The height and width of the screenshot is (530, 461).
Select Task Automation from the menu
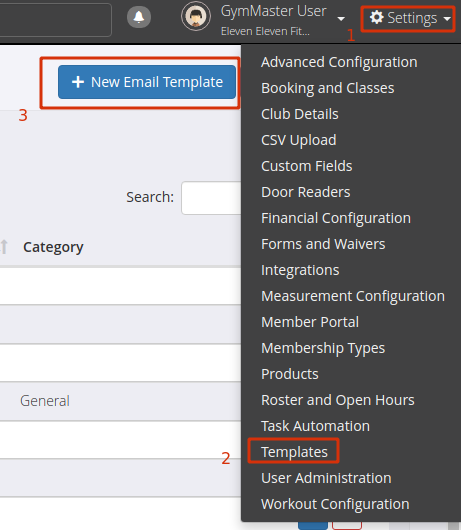tap(315, 426)
